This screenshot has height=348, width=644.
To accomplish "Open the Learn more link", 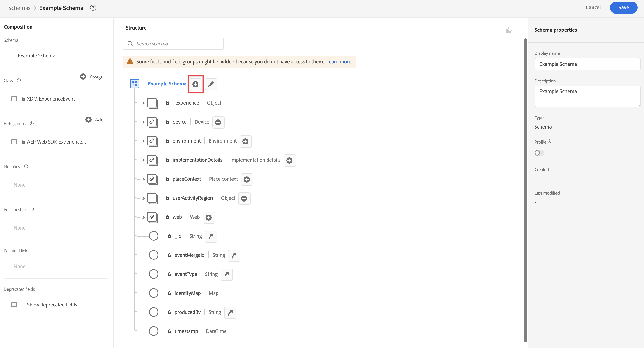I will coord(339,62).
